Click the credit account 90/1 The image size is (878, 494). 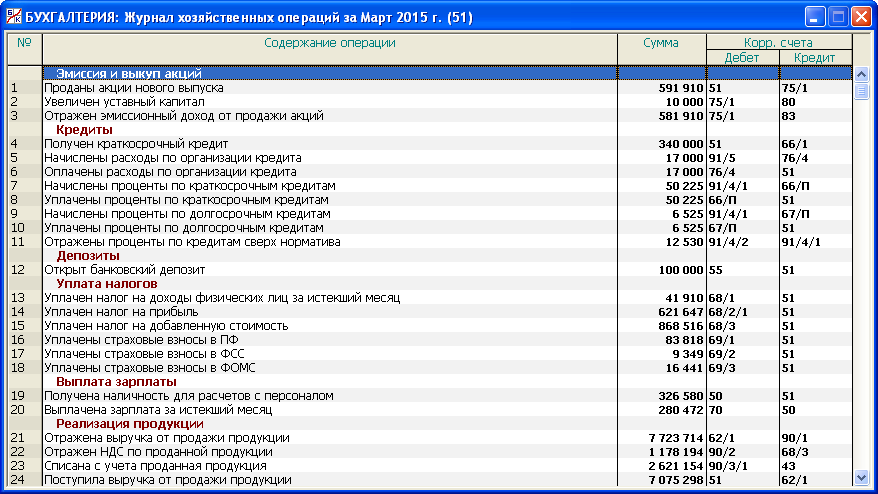(x=795, y=438)
